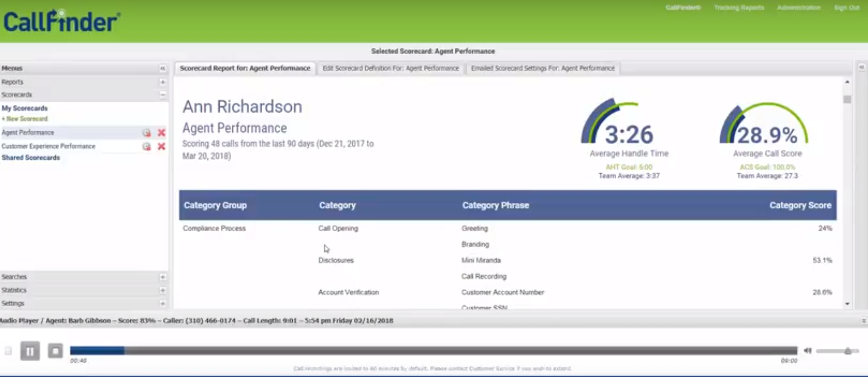Click the Category column header

(x=337, y=205)
